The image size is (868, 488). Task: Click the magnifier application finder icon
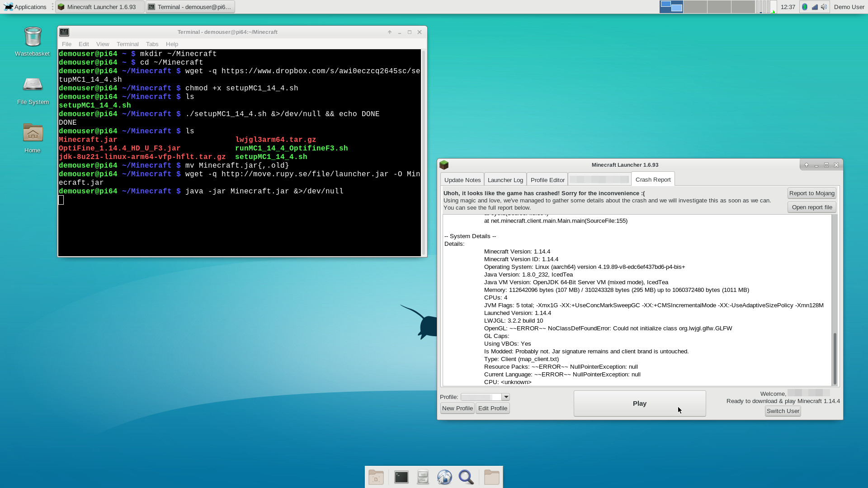466,477
